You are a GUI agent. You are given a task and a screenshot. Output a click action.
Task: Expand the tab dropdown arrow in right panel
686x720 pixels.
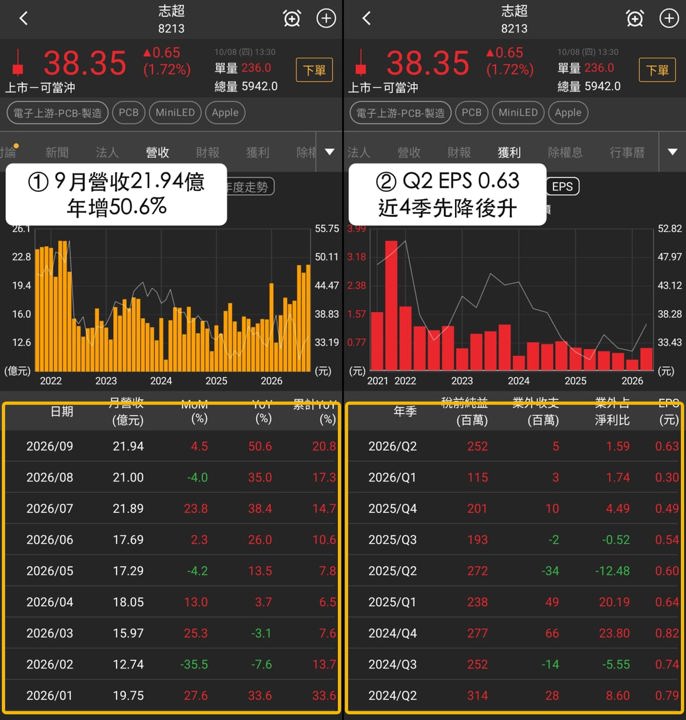coord(672,152)
